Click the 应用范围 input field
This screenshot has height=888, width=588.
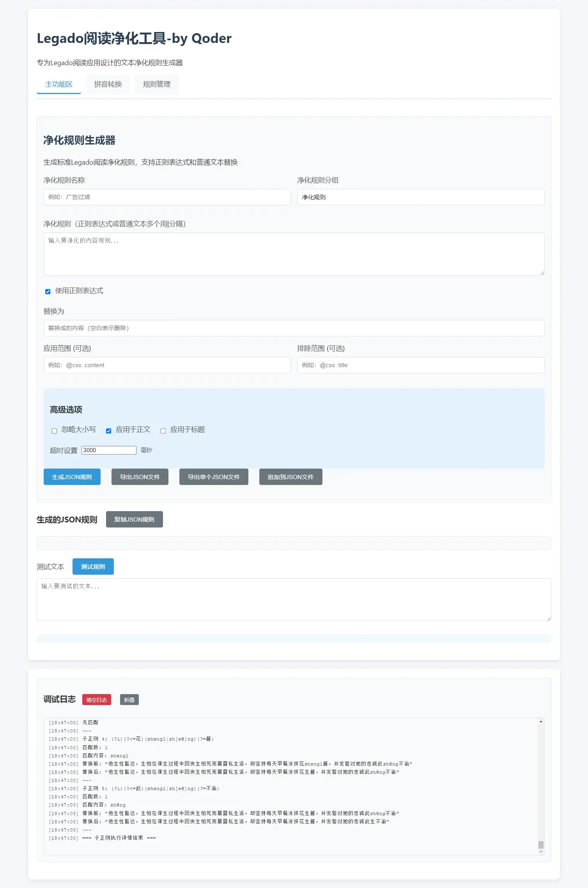coord(167,365)
